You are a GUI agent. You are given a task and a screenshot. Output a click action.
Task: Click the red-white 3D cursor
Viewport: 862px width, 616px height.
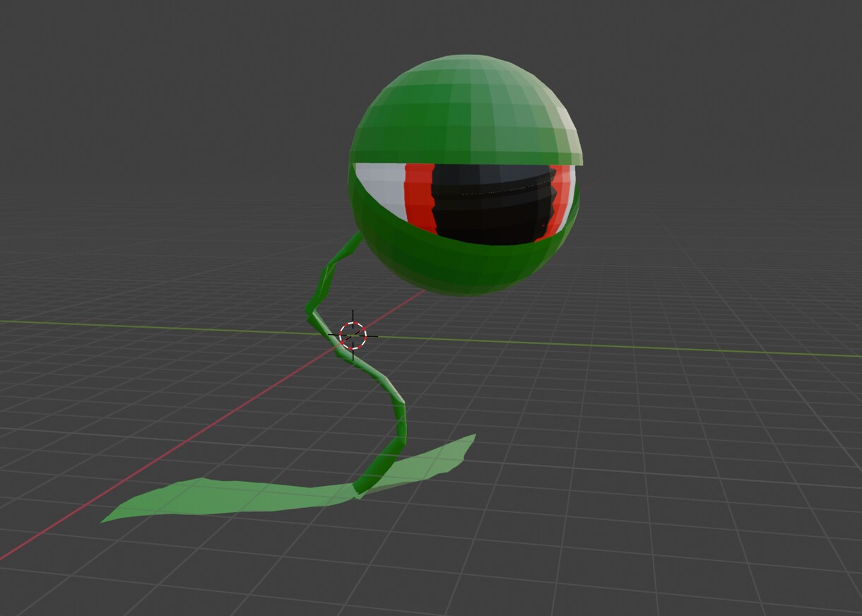point(353,336)
